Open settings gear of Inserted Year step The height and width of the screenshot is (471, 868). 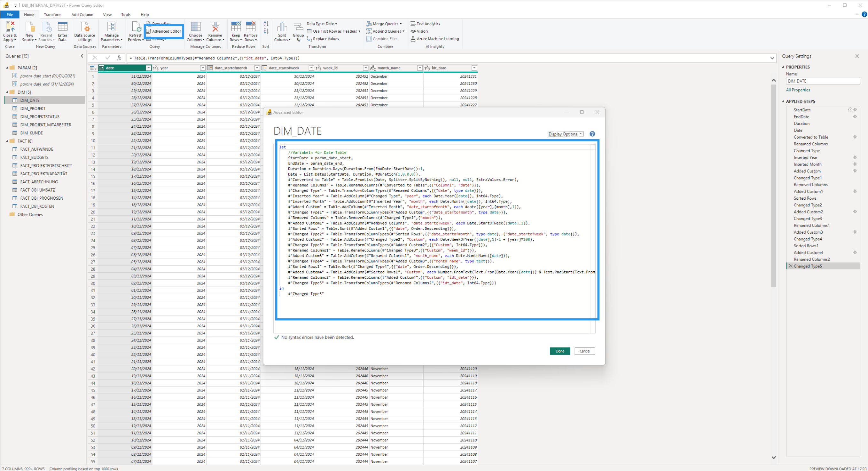click(x=855, y=157)
